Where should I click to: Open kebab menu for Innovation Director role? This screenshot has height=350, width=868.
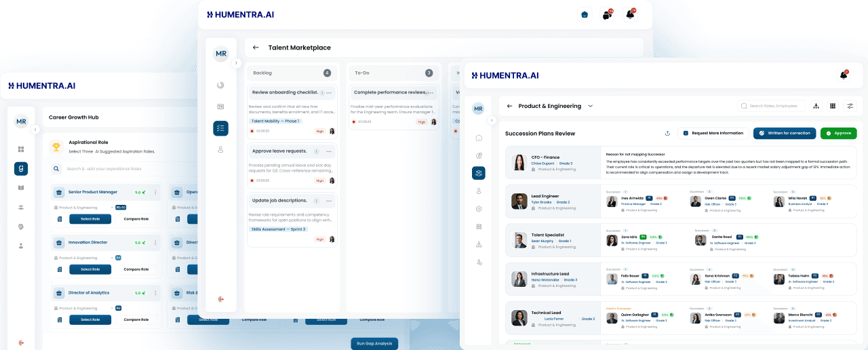[155, 243]
